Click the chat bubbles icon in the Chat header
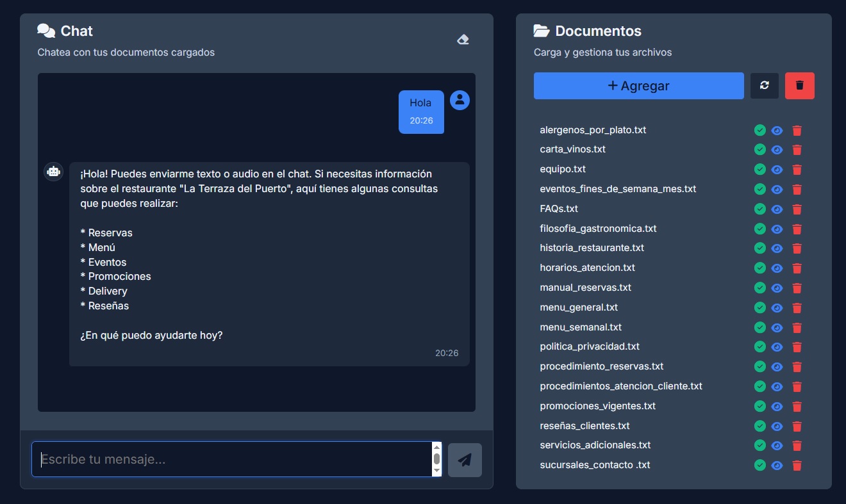846x504 pixels. [45, 29]
